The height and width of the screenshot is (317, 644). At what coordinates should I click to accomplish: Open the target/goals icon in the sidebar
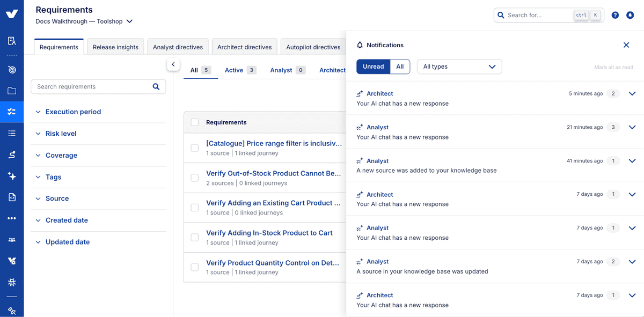click(12, 70)
